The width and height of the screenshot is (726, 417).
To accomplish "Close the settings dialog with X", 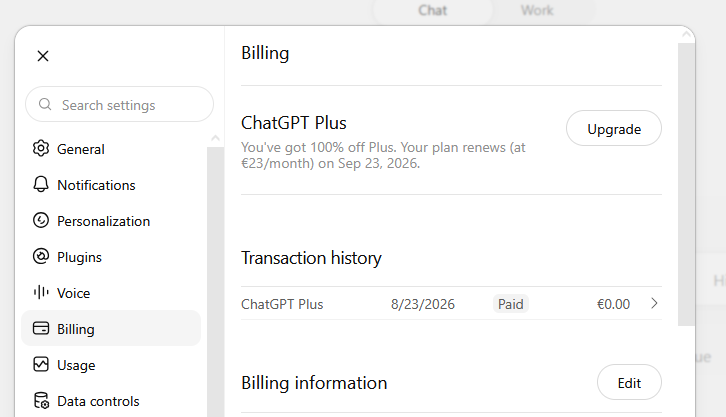I will coord(43,56).
